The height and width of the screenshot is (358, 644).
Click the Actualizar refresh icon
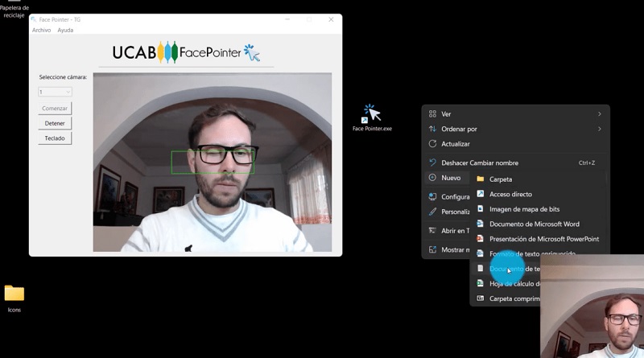[x=432, y=144]
